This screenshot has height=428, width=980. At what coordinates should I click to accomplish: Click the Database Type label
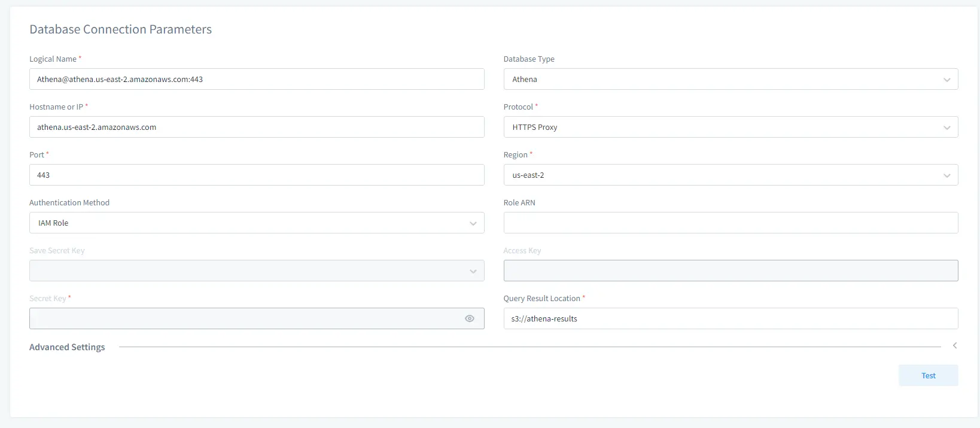point(529,59)
